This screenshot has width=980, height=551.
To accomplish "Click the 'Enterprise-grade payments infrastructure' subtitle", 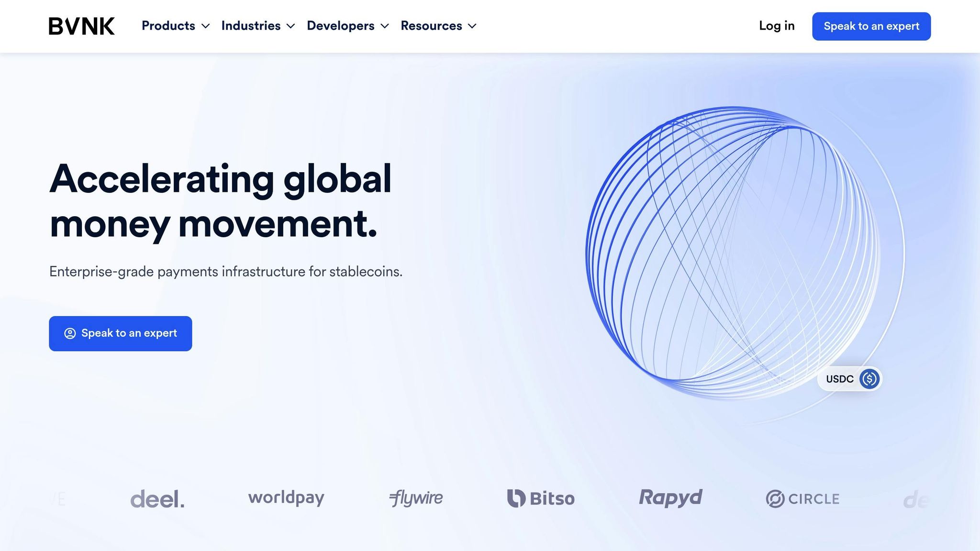I will [226, 272].
